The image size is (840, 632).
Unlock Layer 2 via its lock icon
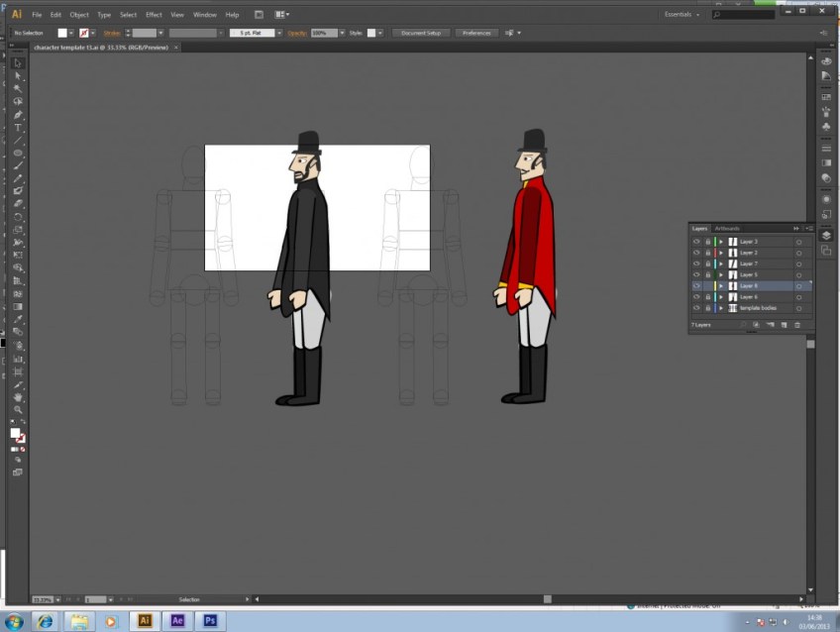707,253
